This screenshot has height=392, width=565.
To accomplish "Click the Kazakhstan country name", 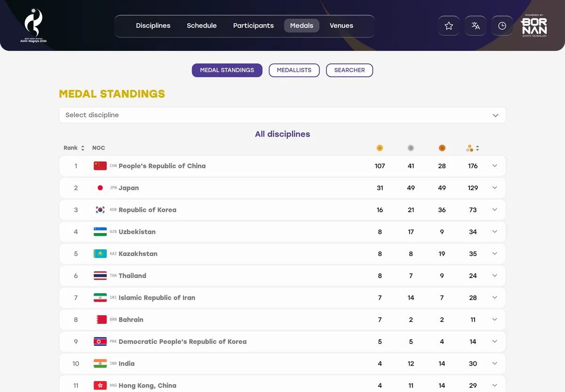I will [x=138, y=254].
